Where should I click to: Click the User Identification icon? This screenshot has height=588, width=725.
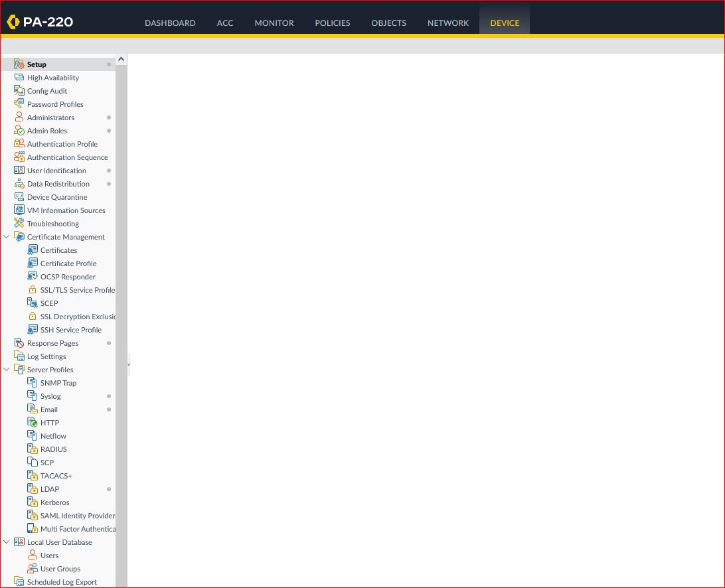tap(19, 170)
